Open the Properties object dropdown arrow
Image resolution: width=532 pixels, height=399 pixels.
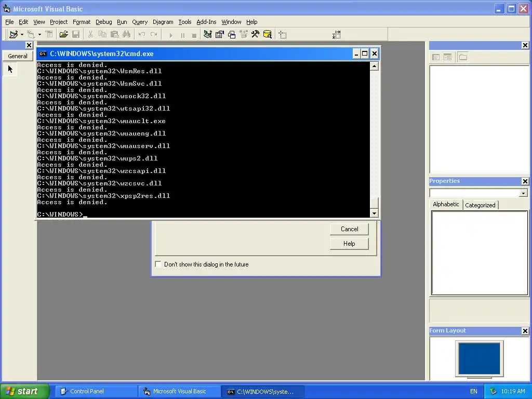click(x=523, y=193)
